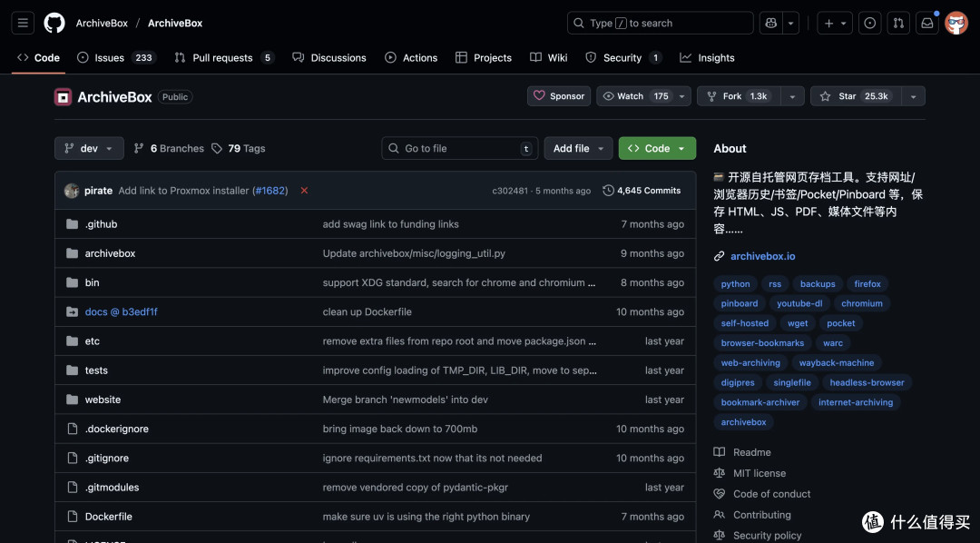View failed checks red X icon
Viewport: 980px width, 543px height.
[304, 190]
